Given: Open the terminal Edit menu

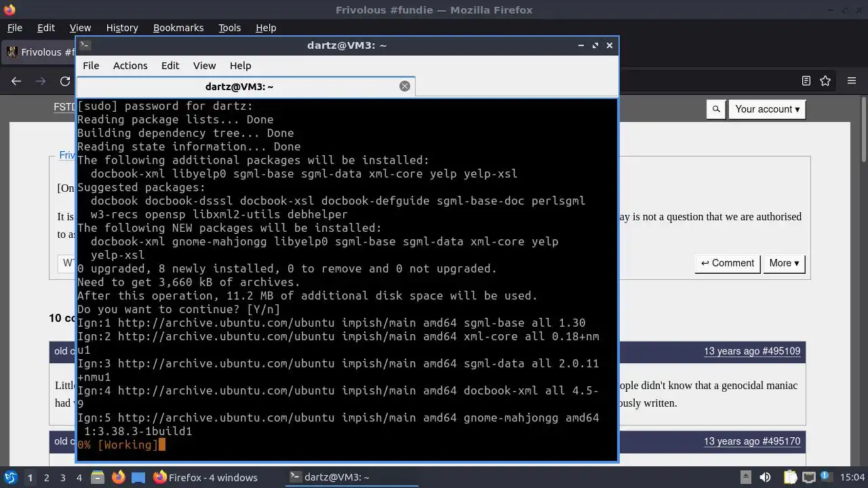Looking at the screenshot, I should pos(170,66).
